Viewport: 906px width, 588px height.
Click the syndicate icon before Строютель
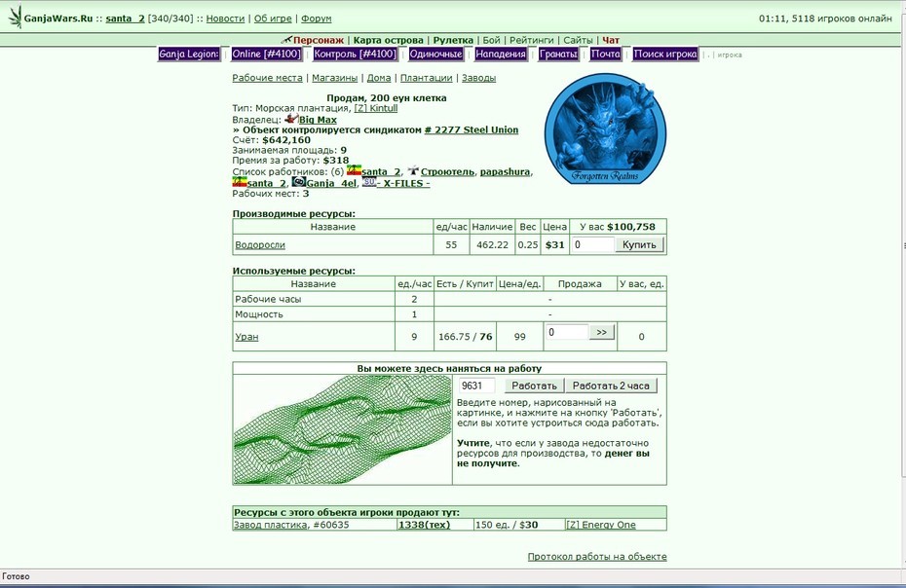[x=413, y=171]
